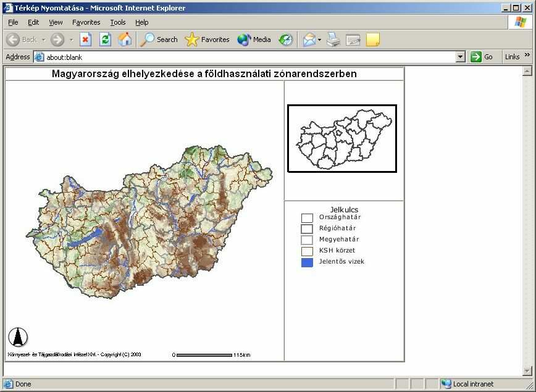
Task: Click the blue Jelentős vizek legend swatch
Action: [x=307, y=262]
